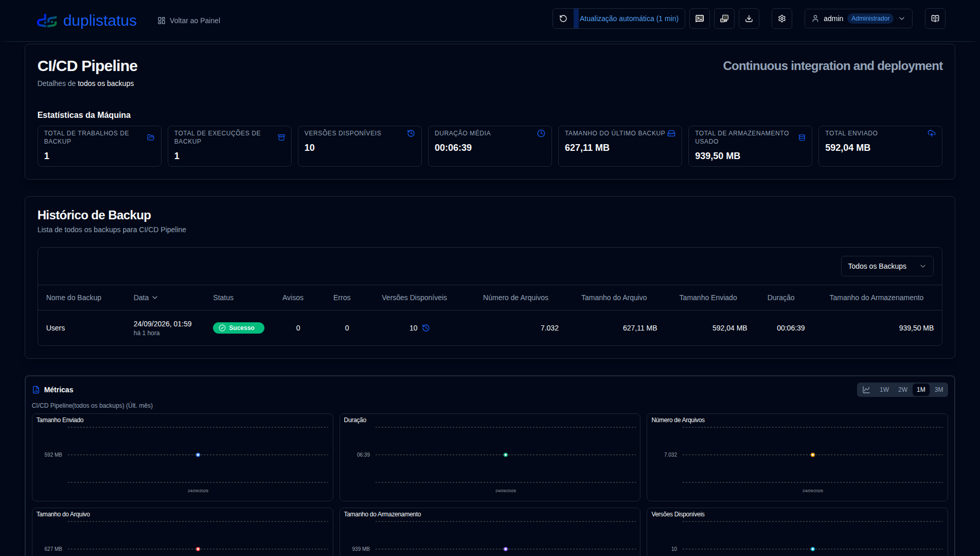Click the restore icon beside version count 10
980x556 pixels.
426,328
